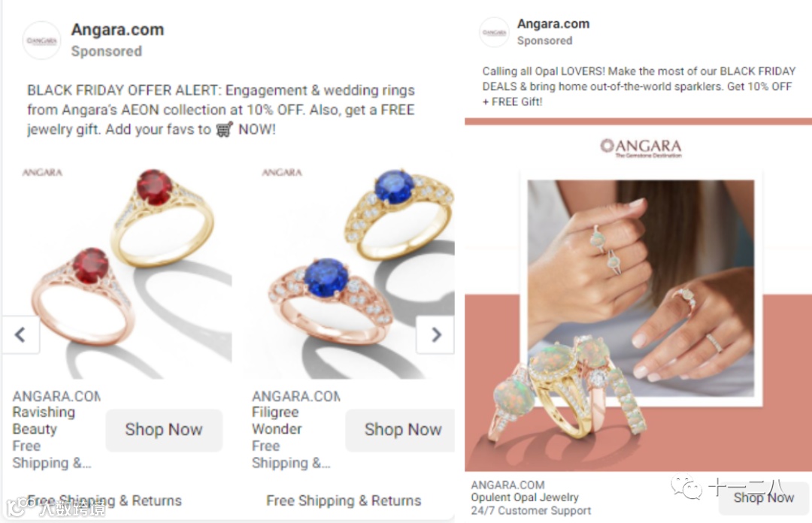Viewport: 812px width, 523px height.
Task: Shop Now for Ravishing Beauty ring
Action: (x=164, y=430)
